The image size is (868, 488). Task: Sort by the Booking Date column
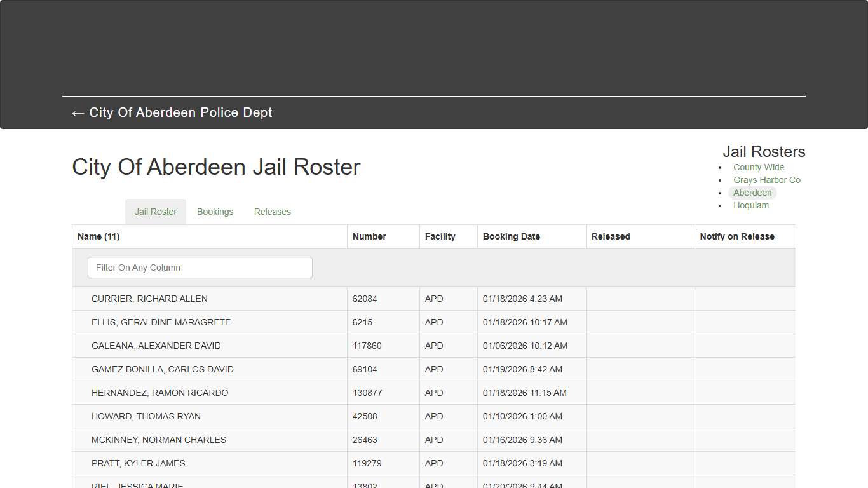[x=511, y=236]
